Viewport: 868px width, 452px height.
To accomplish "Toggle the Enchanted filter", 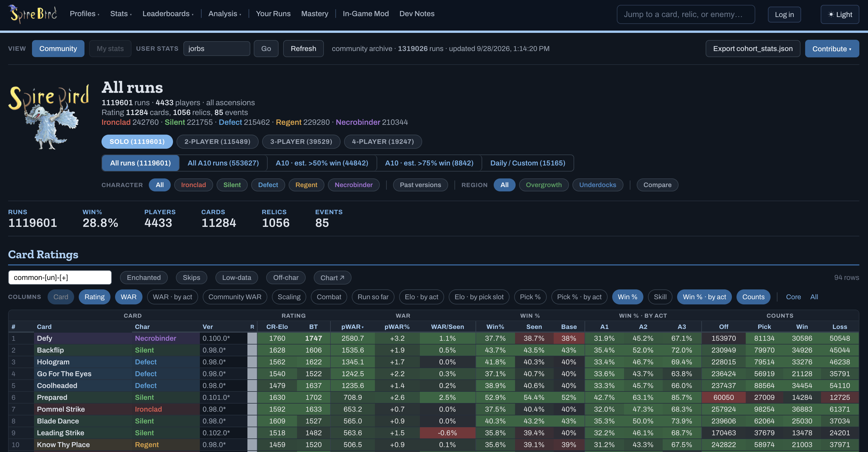I will [144, 278].
